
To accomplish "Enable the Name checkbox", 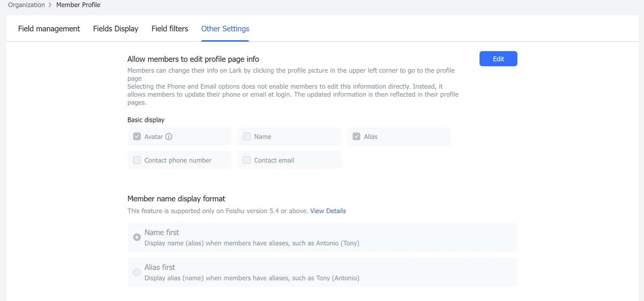I will [x=247, y=136].
